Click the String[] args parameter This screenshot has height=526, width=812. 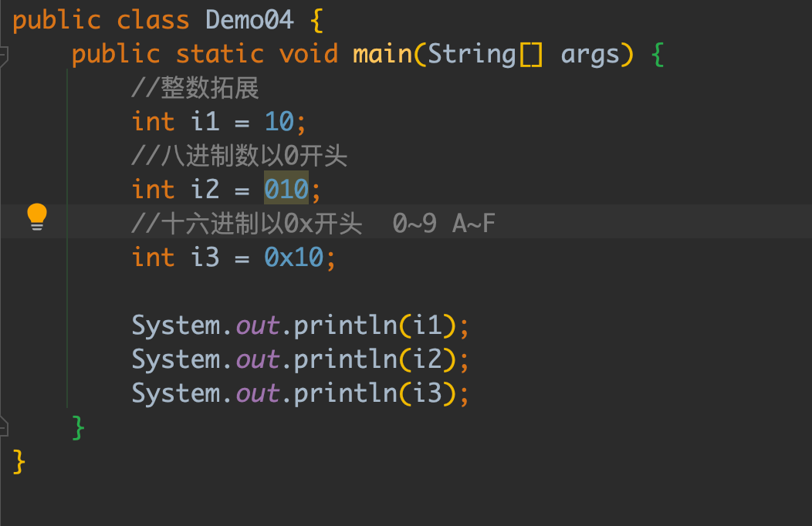pyautogui.click(x=523, y=54)
